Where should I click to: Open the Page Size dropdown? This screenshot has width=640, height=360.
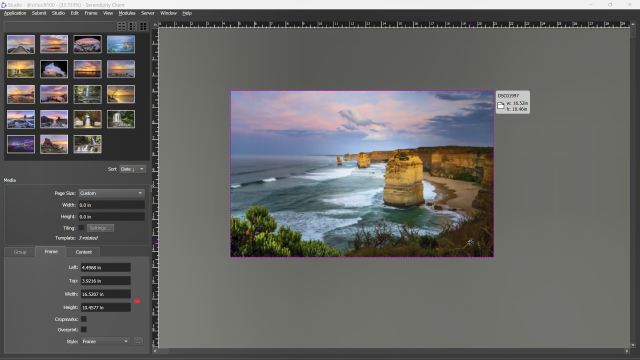111,193
